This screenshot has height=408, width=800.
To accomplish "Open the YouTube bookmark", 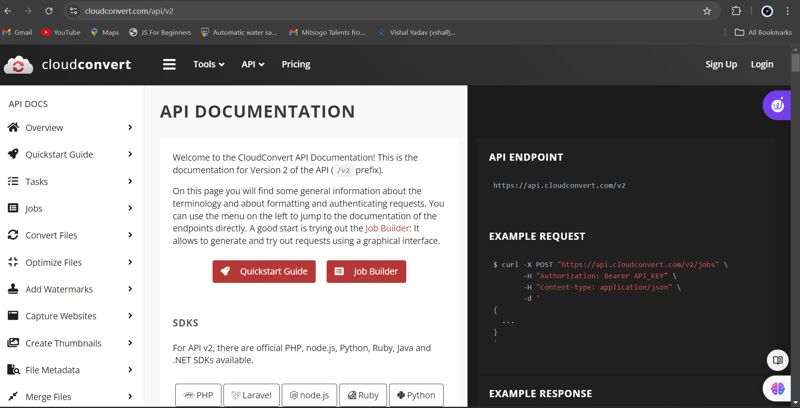I will click(x=61, y=32).
